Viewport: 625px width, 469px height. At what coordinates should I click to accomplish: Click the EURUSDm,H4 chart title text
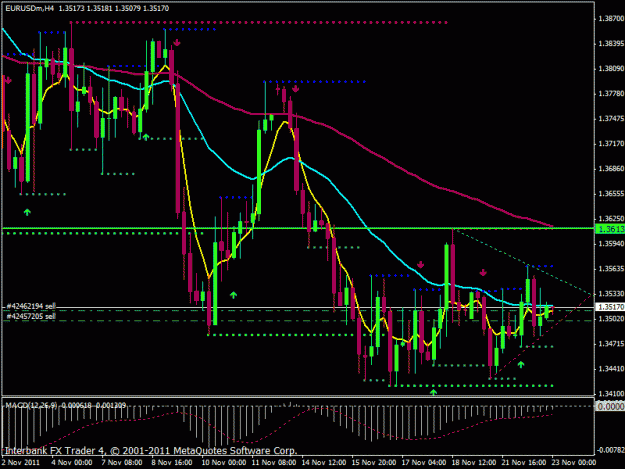pos(29,8)
